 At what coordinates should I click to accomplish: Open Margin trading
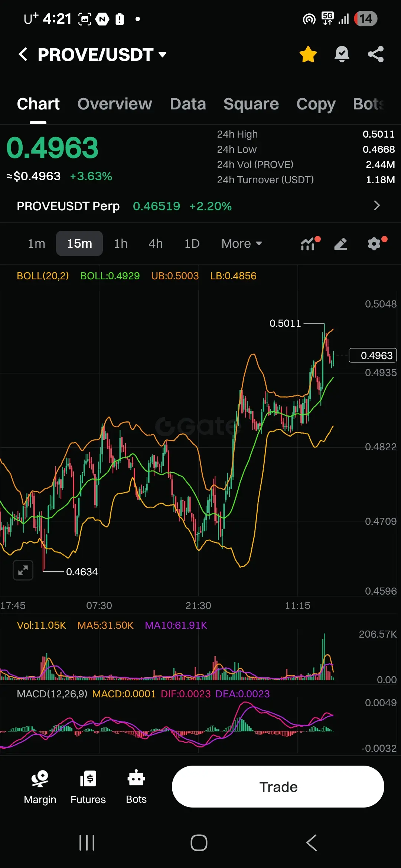pyautogui.click(x=40, y=787)
